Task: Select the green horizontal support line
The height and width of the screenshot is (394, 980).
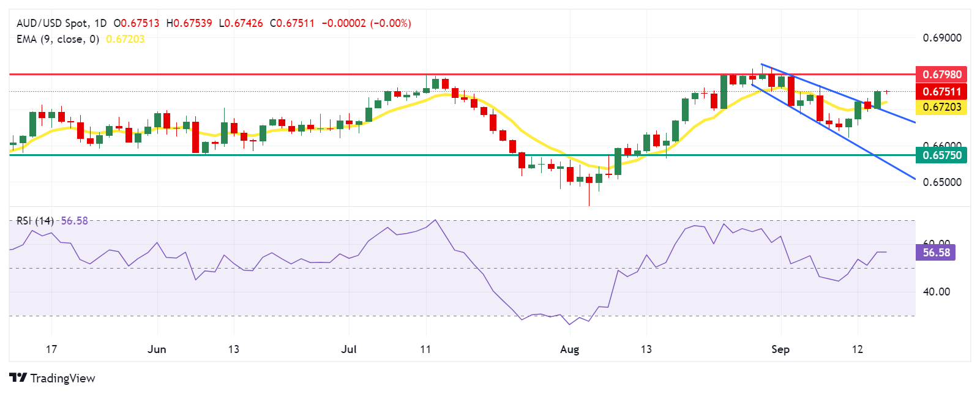Action: (462, 155)
